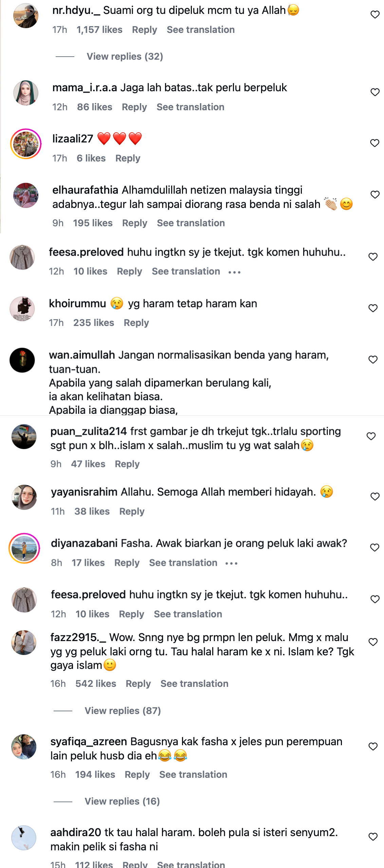
Task: Reply to khoirummu's comment
Action: [136, 323]
